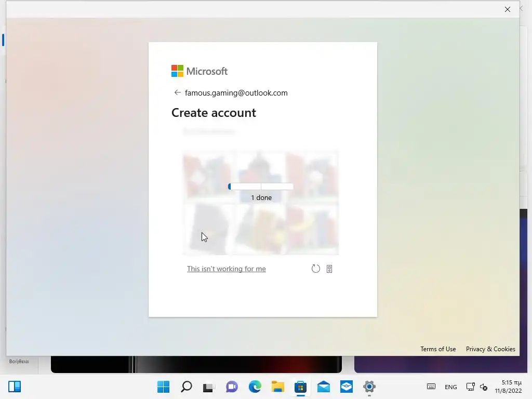Open the Mail app from taskbar
The image size is (532, 399).
tap(323, 387)
